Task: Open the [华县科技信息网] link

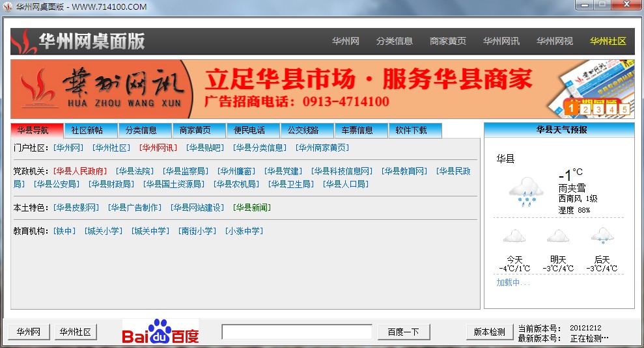Action: pyautogui.click(x=342, y=171)
